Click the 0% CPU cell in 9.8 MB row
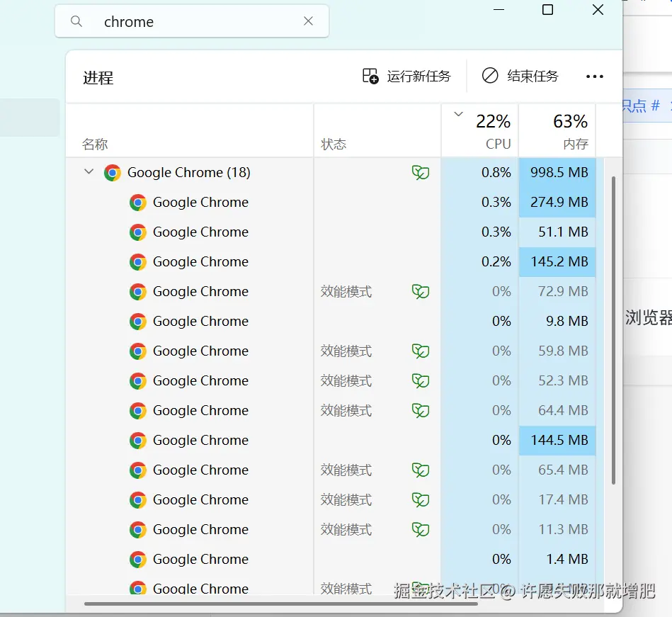Image resolution: width=672 pixels, height=617 pixels. click(479, 321)
